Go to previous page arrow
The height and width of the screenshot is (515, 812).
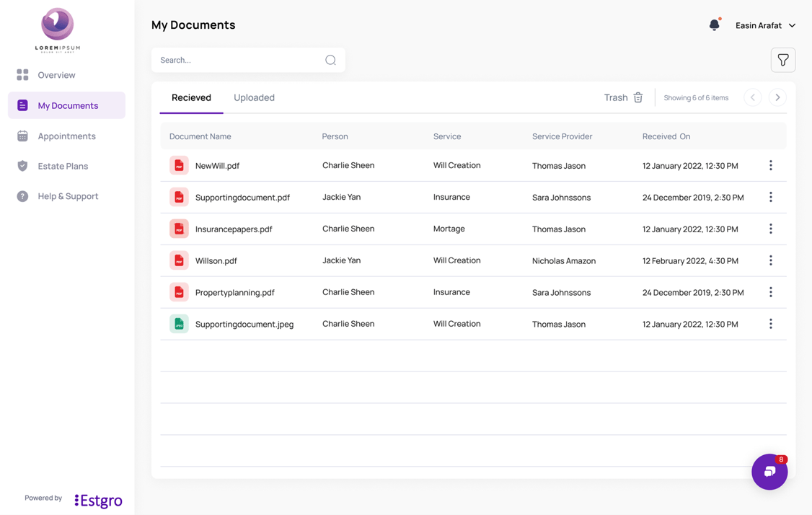(752, 97)
